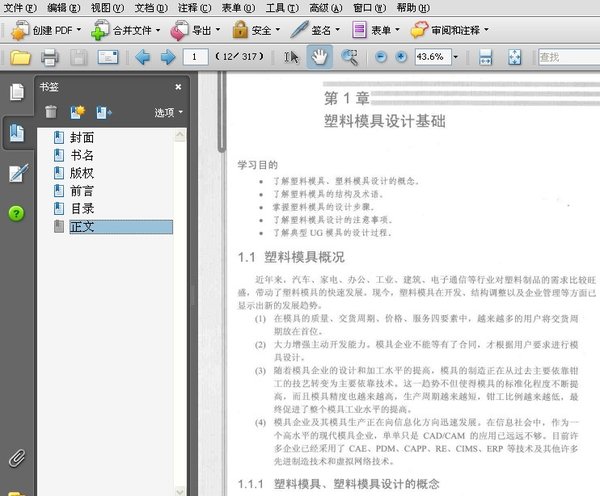Go to previous page arrow

click(143, 57)
